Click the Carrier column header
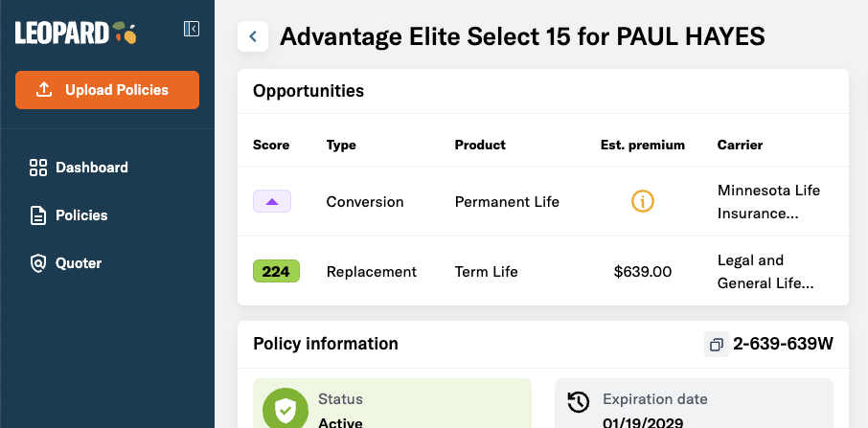This screenshot has width=868, height=428. (x=740, y=146)
